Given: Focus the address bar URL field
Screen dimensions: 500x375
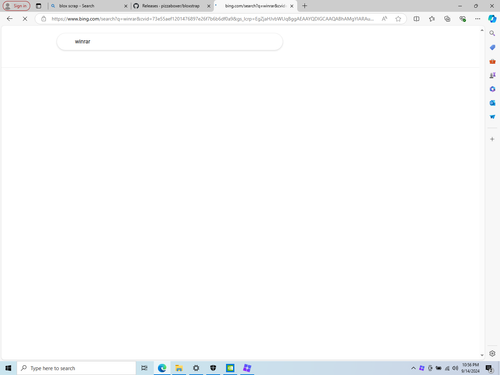Looking at the screenshot, I should [213, 19].
